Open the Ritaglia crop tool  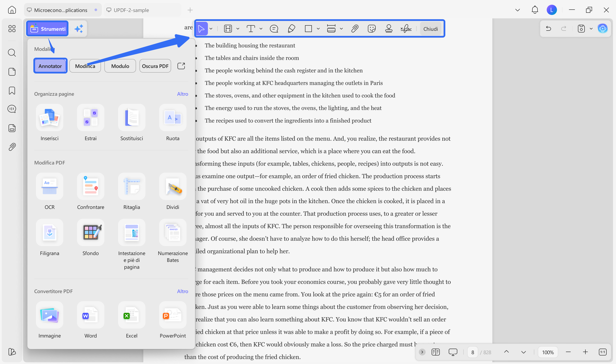coord(132,191)
